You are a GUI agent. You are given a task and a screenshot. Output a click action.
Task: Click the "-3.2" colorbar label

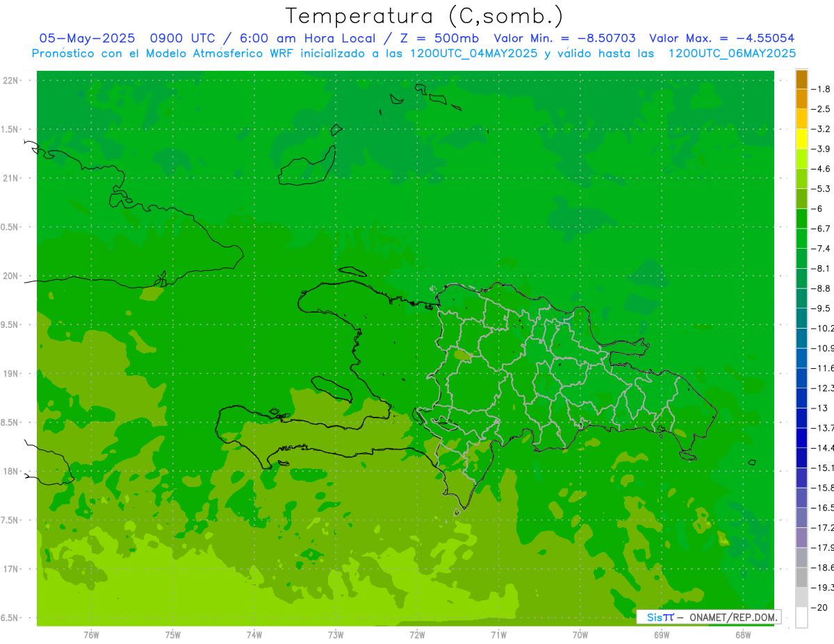coord(821,129)
